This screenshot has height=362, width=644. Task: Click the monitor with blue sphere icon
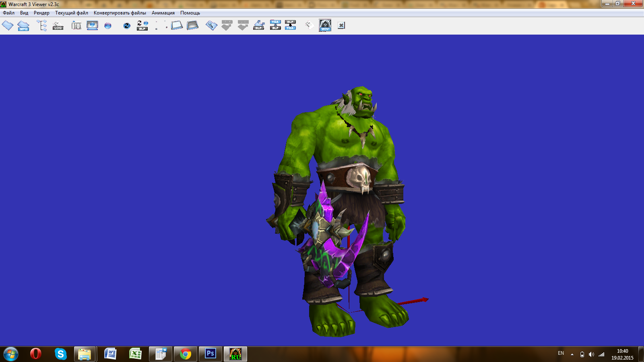click(92, 26)
